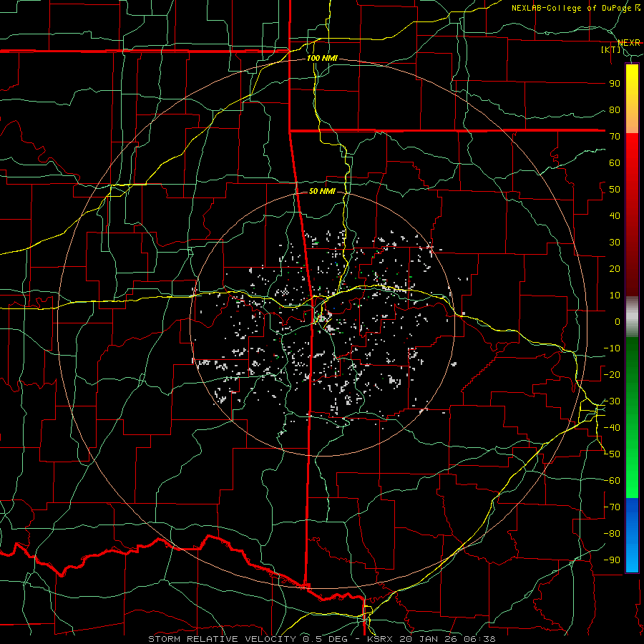Image resolution: width=644 pixels, height=644 pixels.
Task: Click the 80 value on velocity scale
Action: pyautogui.click(x=615, y=110)
